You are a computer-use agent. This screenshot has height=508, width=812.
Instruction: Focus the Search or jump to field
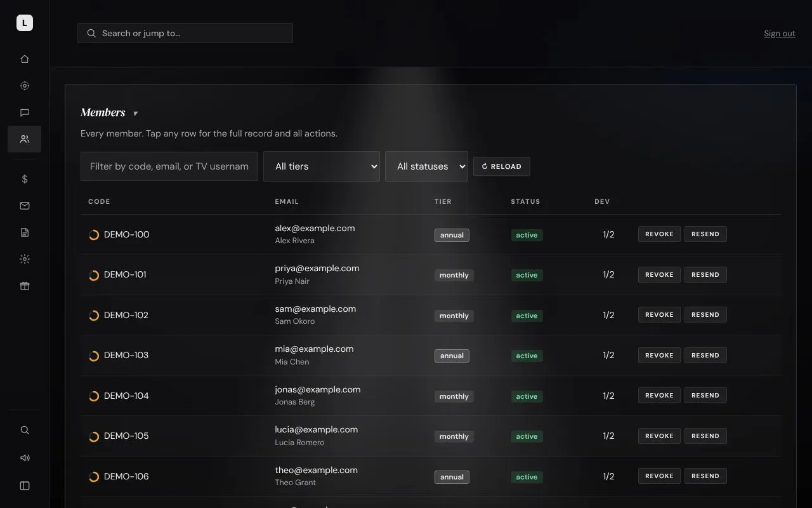(x=185, y=33)
